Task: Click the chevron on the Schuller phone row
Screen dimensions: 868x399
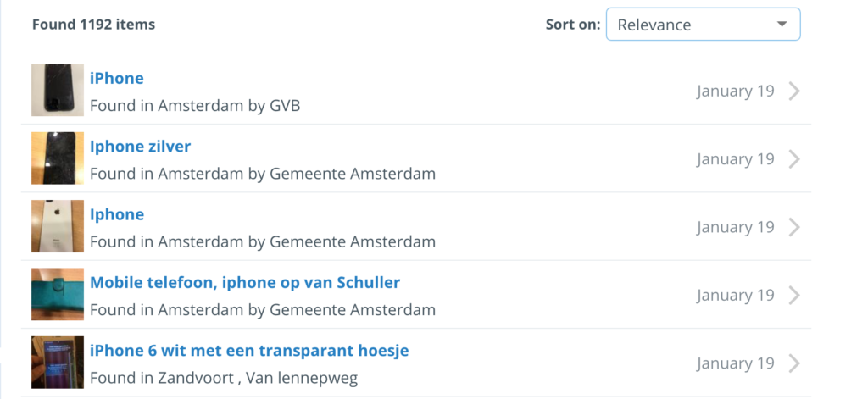Action: click(x=794, y=295)
